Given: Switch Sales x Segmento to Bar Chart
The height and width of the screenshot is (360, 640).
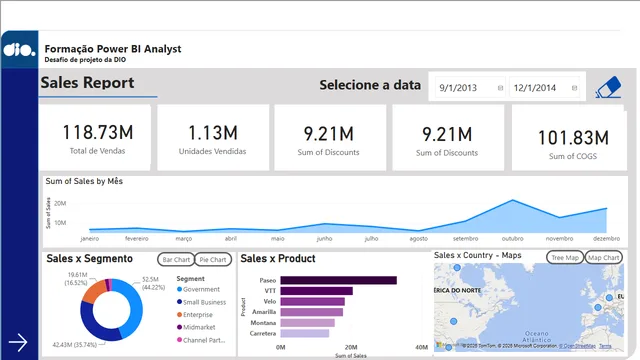Looking at the screenshot, I should (176, 259).
